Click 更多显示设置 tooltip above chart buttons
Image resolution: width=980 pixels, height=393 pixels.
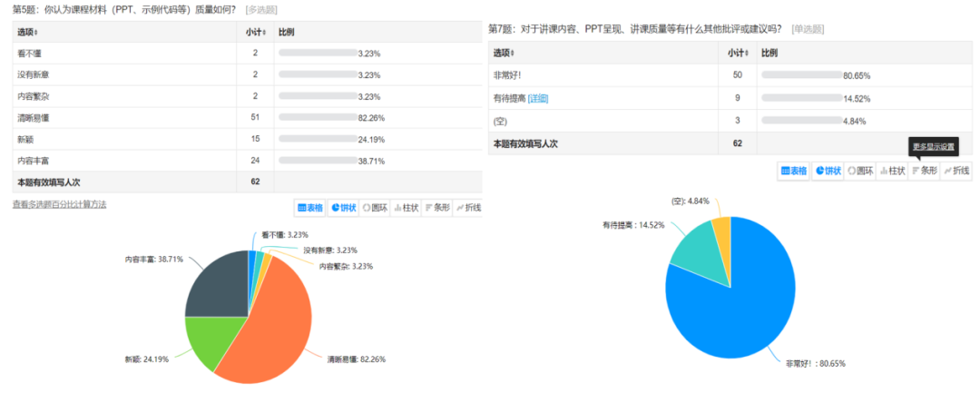click(x=934, y=146)
